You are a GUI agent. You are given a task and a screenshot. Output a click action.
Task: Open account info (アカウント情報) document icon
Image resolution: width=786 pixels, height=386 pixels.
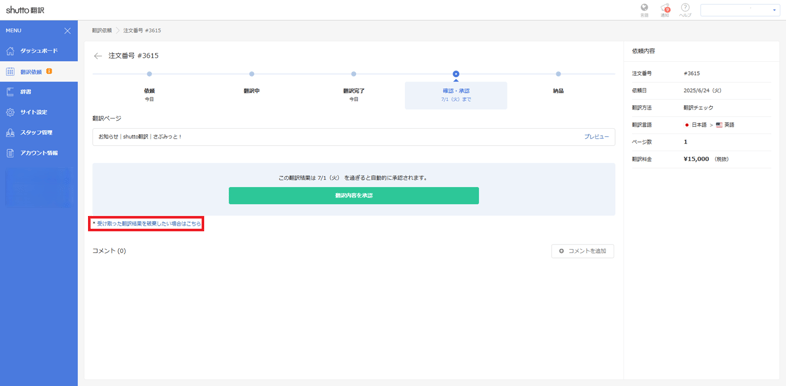point(10,153)
